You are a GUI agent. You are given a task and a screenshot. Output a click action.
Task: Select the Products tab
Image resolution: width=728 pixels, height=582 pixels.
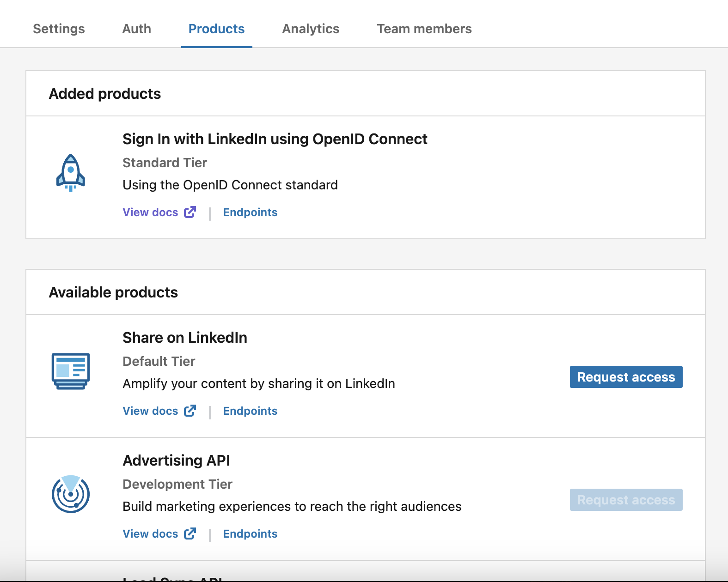pyautogui.click(x=216, y=29)
